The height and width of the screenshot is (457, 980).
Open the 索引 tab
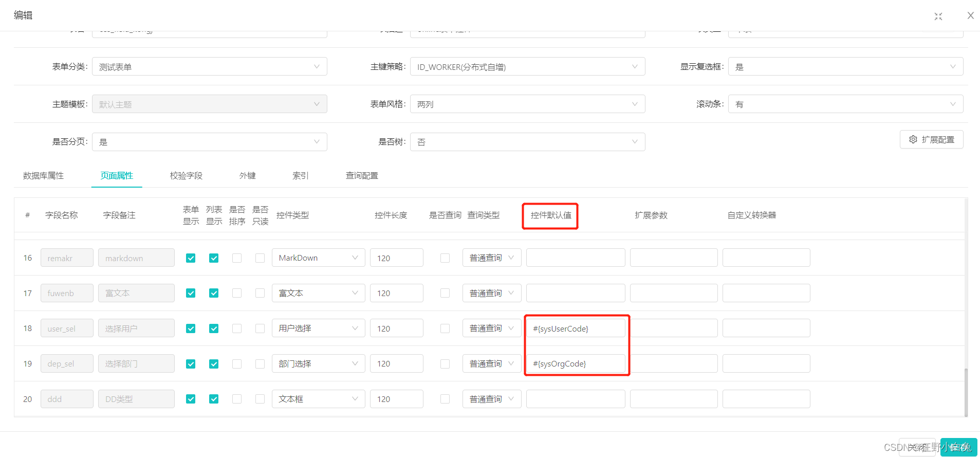tap(301, 176)
